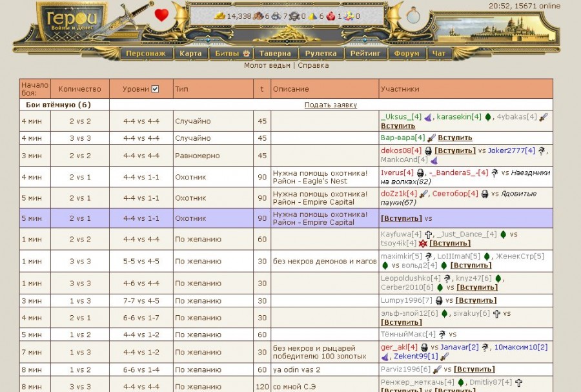Join the highlighted Empire Capital hunt via Вступить
The width and height of the screenshot is (581, 392).
coord(401,219)
